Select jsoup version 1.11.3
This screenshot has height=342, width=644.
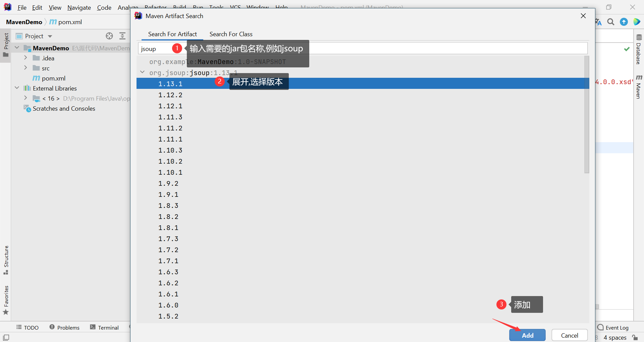click(x=360, y=117)
